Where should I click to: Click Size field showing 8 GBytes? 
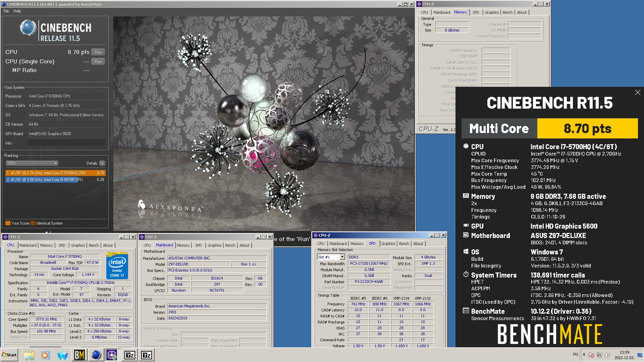pos(452,30)
